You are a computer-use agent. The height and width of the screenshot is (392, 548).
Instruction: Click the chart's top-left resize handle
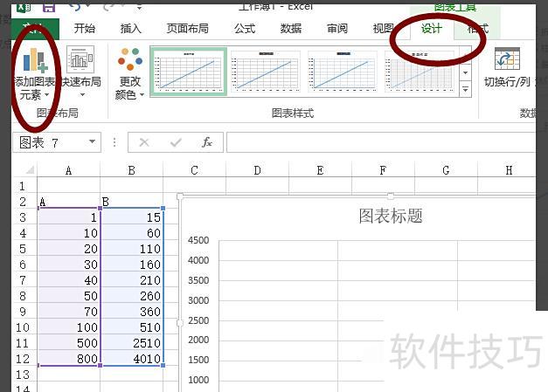[180, 196]
